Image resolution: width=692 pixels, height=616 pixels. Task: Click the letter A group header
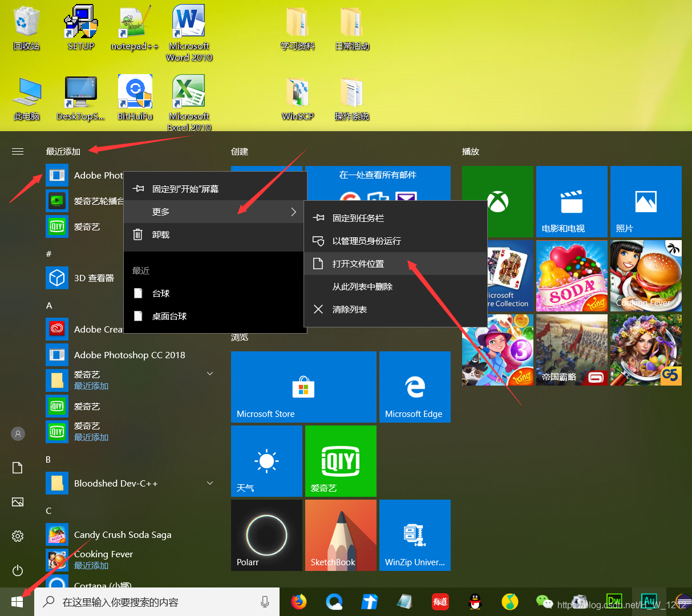pyautogui.click(x=49, y=305)
